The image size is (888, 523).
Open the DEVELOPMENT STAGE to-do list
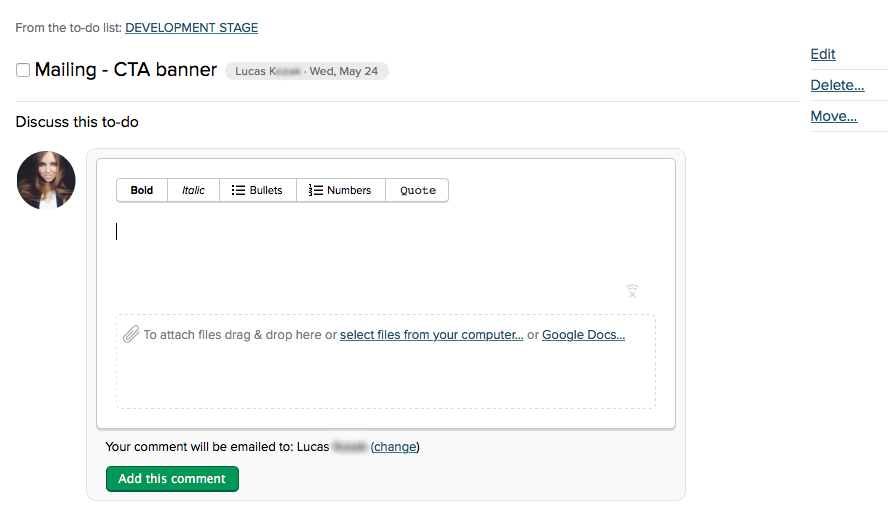tap(191, 28)
